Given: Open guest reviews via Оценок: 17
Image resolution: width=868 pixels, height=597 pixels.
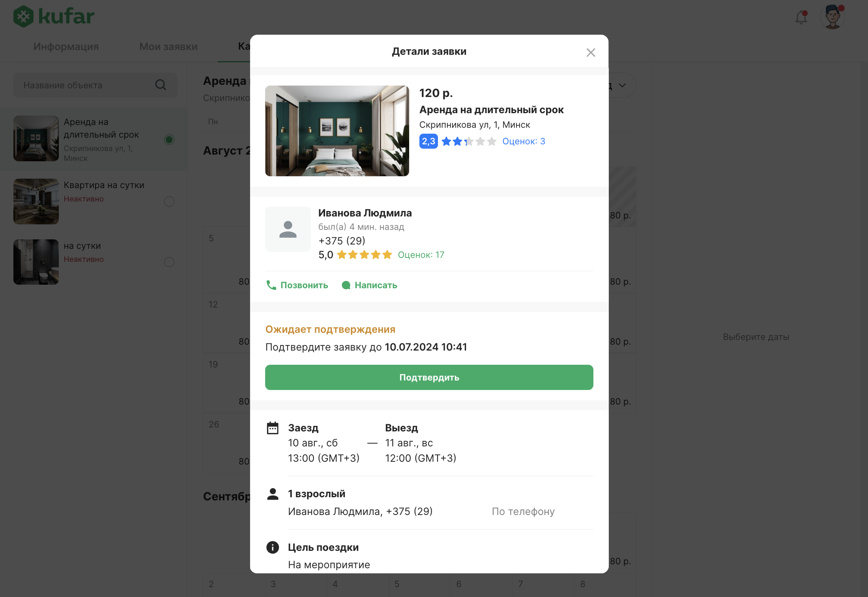Looking at the screenshot, I should [x=421, y=255].
